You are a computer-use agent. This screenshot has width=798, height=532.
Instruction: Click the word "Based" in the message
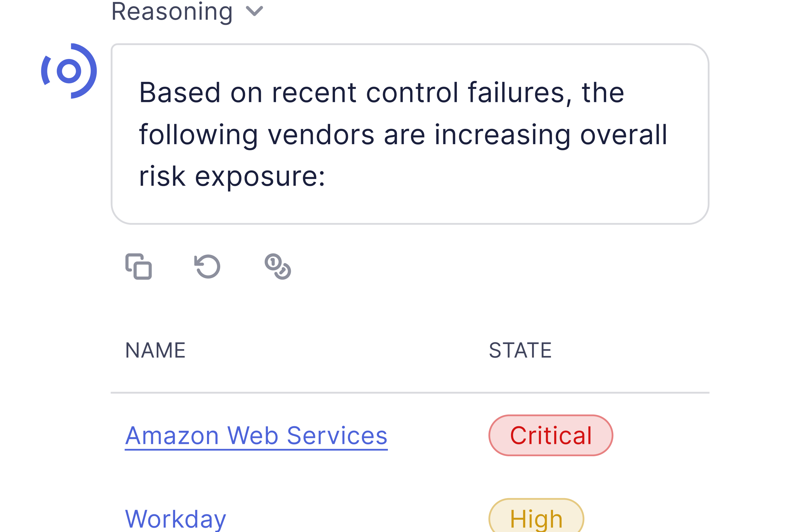click(180, 93)
